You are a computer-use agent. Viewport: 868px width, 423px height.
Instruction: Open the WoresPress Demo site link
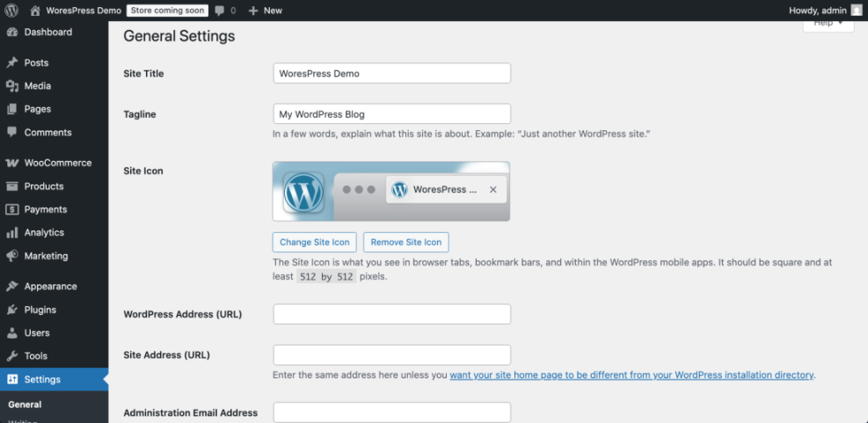(x=84, y=11)
